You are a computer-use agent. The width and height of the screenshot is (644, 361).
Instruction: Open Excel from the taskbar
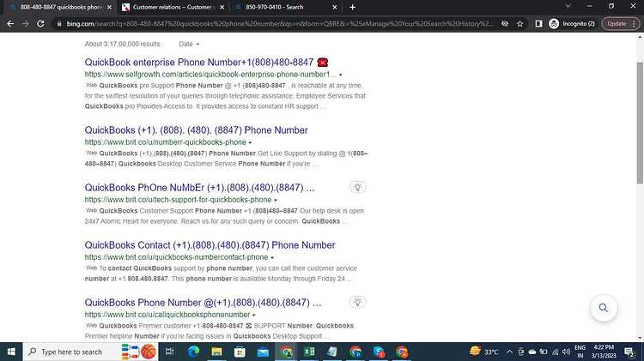coord(309,352)
